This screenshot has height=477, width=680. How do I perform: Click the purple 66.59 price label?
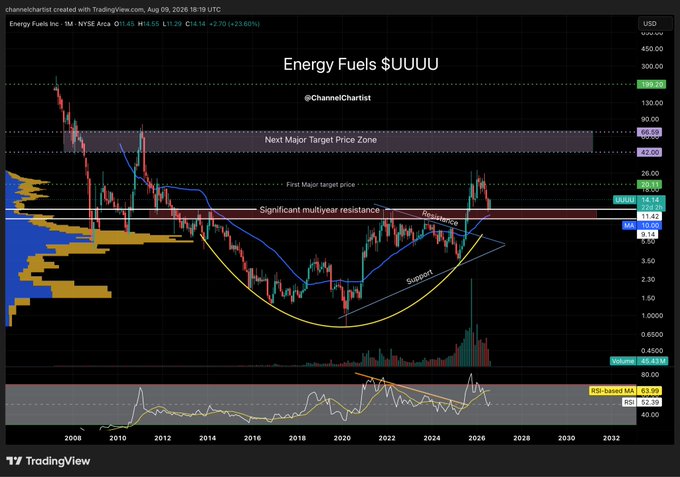click(x=649, y=132)
